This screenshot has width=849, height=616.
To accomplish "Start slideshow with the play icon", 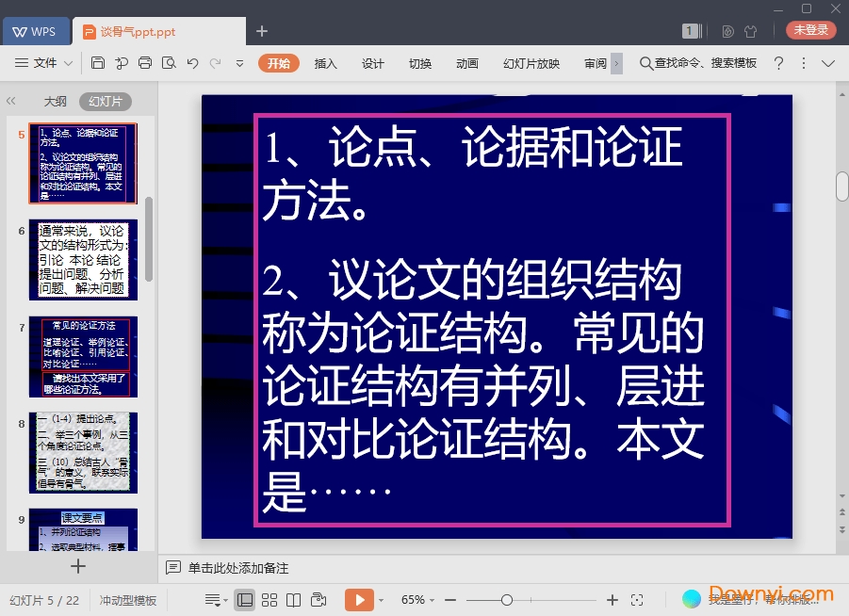I will point(361,598).
